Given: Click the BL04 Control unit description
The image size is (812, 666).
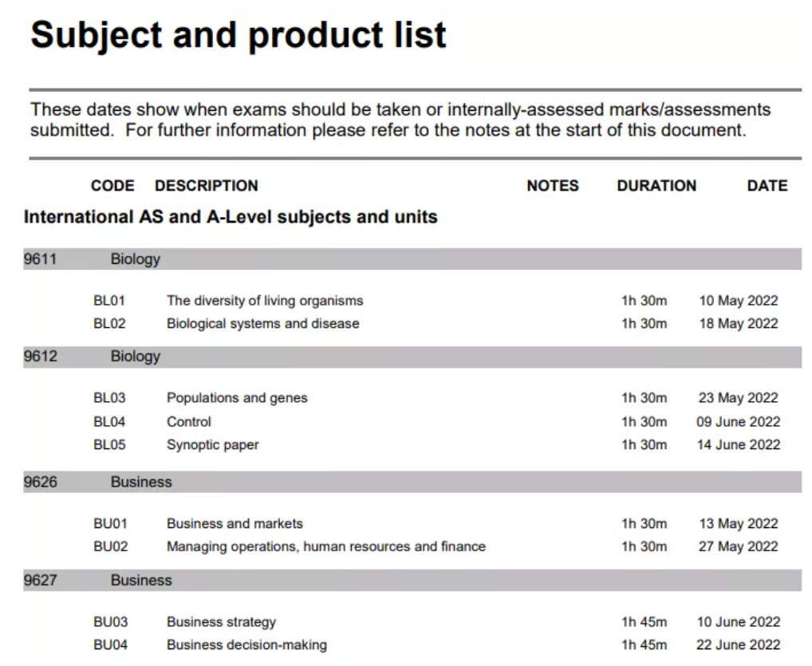Looking at the screenshot, I should tap(188, 422).
